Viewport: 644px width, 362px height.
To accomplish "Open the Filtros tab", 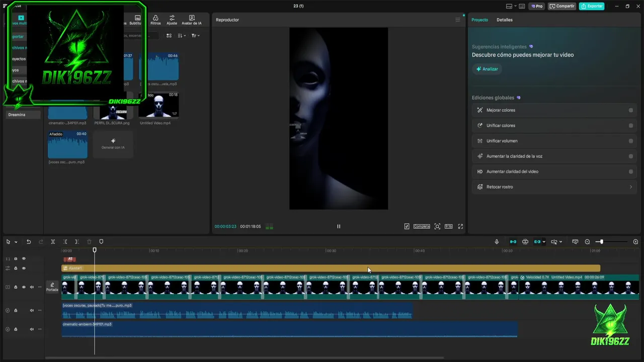I will coord(155,20).
